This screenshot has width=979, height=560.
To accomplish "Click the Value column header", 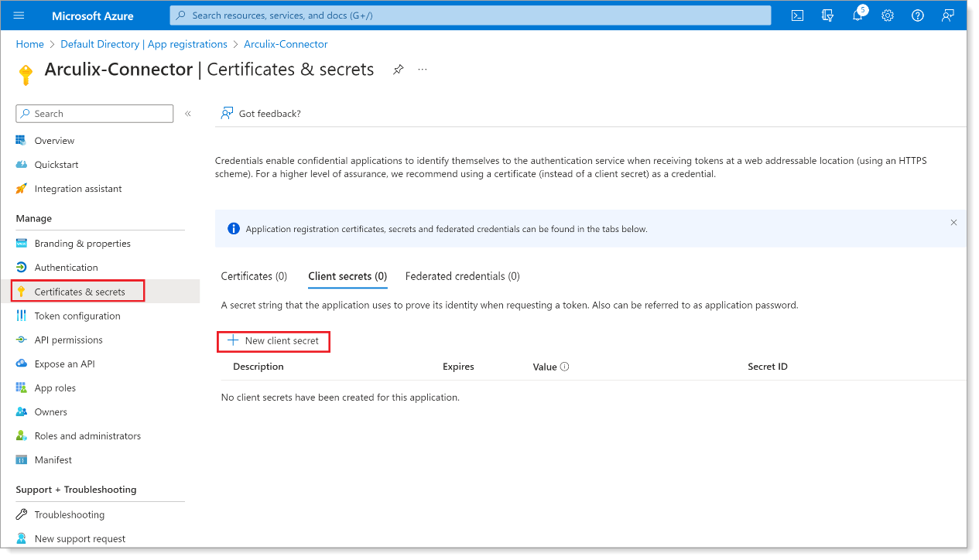I will pos(545,367).
